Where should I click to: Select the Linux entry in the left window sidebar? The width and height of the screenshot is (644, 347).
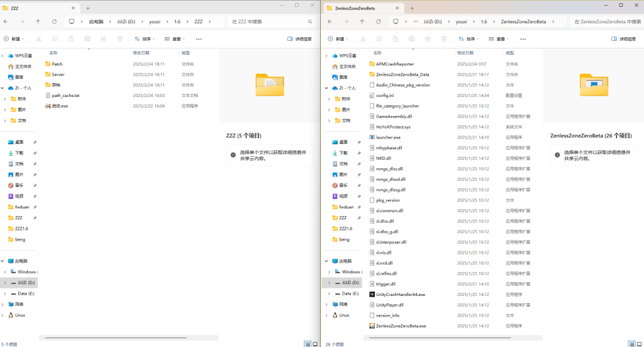19,315
